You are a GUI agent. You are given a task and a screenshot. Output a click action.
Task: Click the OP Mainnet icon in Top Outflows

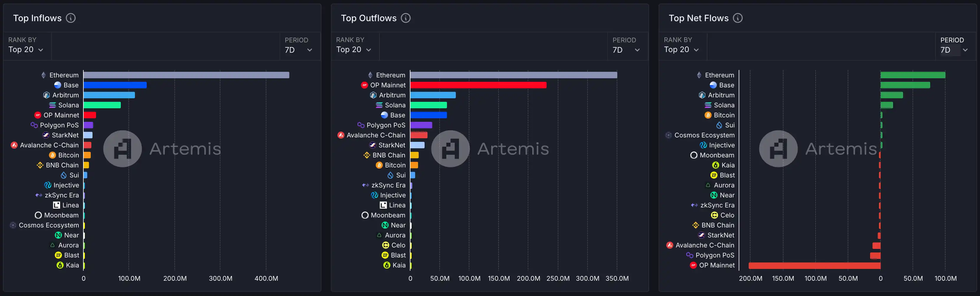click(x=364, y=85)
